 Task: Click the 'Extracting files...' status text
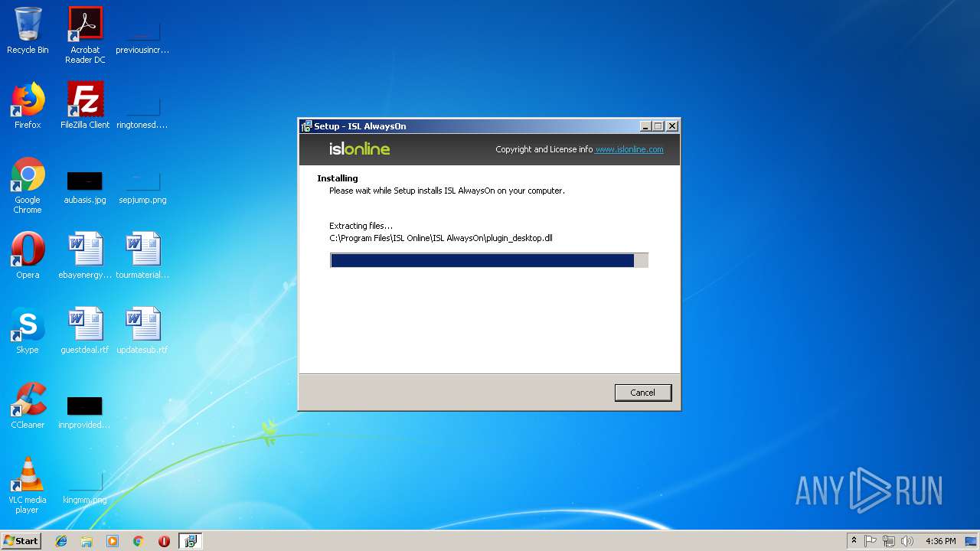coord(361,226)
